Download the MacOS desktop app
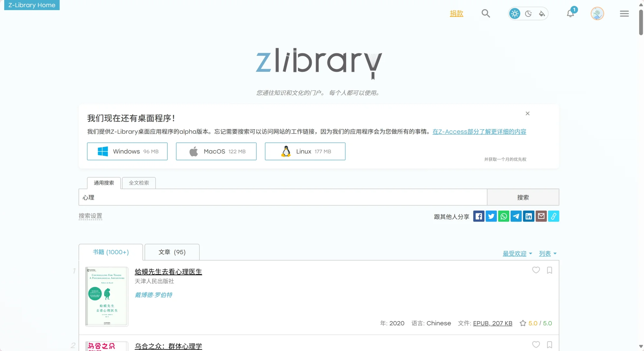This screenshot has width=644, height=351. click(x=216, y=151)
